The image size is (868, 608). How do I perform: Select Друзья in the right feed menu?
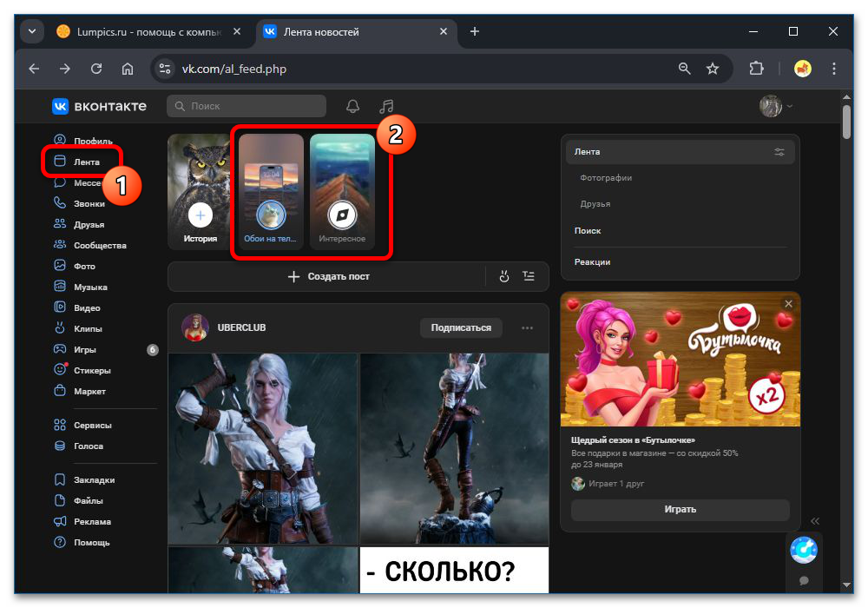pos(595,204)
